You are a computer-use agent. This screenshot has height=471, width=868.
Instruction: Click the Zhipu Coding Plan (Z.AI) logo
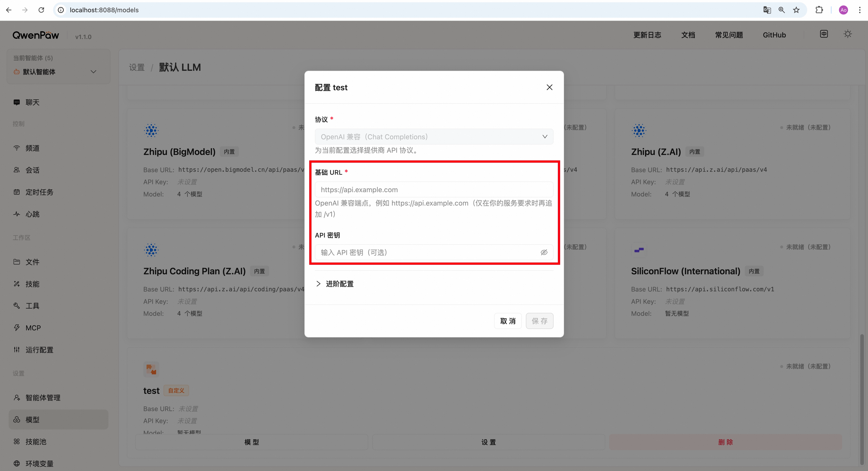coord(151,250)
